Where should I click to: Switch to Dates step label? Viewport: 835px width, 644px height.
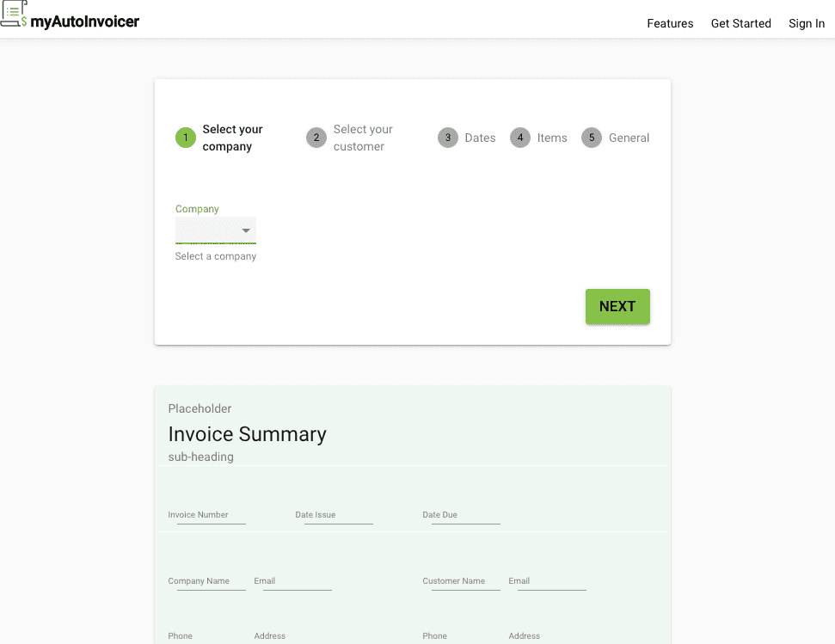click(x=480, y=138)
